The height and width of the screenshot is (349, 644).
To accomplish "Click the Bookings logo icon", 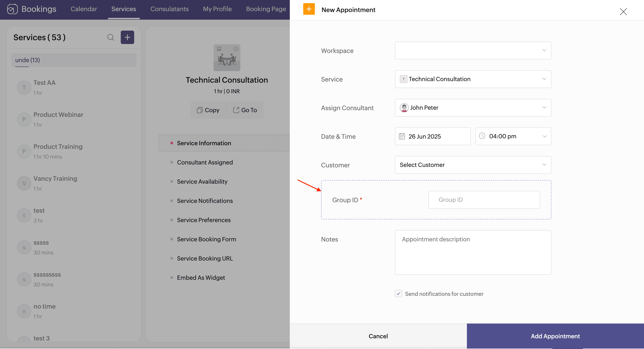I will 12,9.
